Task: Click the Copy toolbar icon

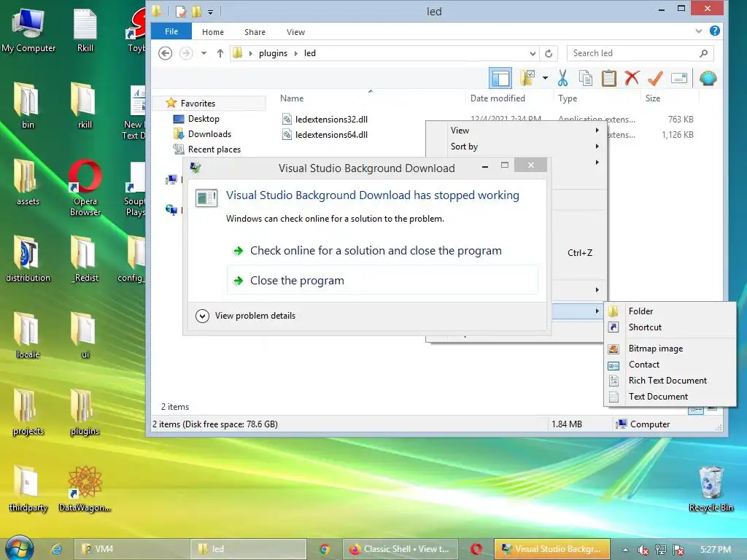Action: [x=586, y=78]
